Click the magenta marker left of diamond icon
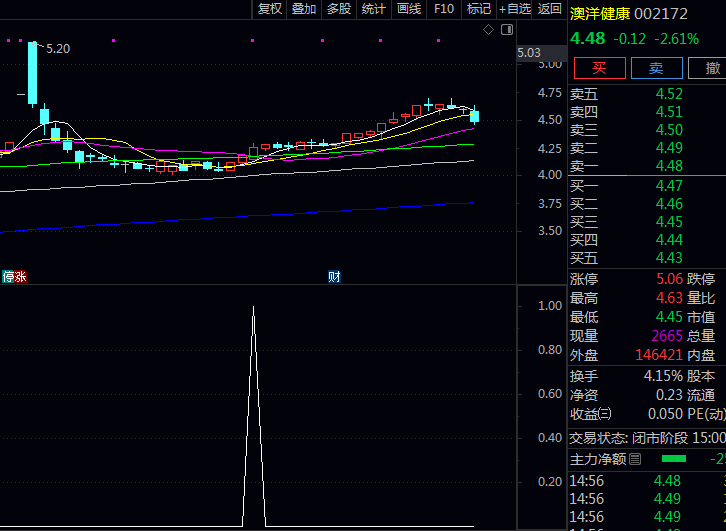The height and width of the screenshot is (531, 726). tap(438, 41)
